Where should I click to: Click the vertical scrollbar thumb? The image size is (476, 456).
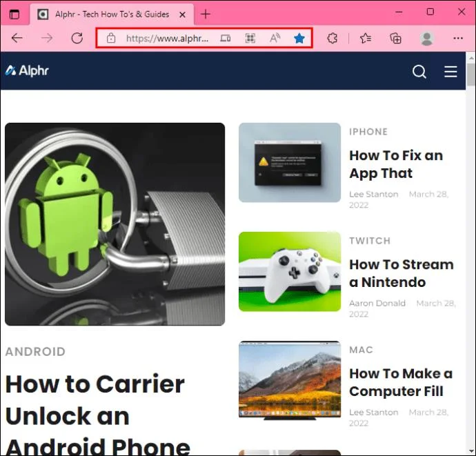(x=471, y=75)
